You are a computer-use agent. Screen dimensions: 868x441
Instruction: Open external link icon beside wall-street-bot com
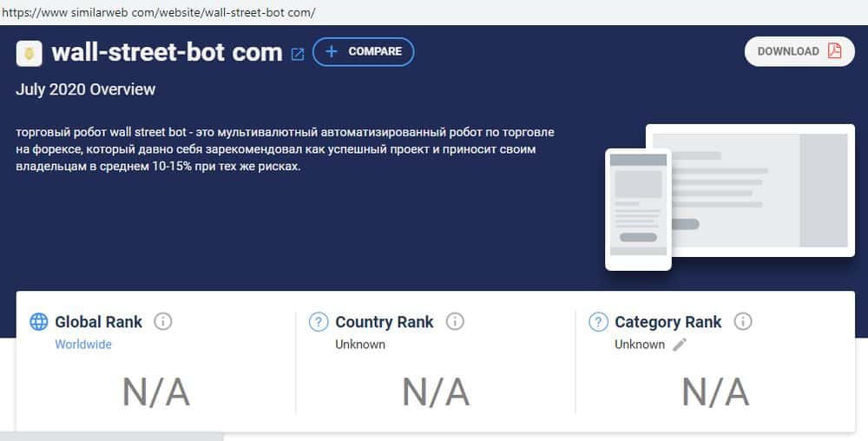(298, 54)
